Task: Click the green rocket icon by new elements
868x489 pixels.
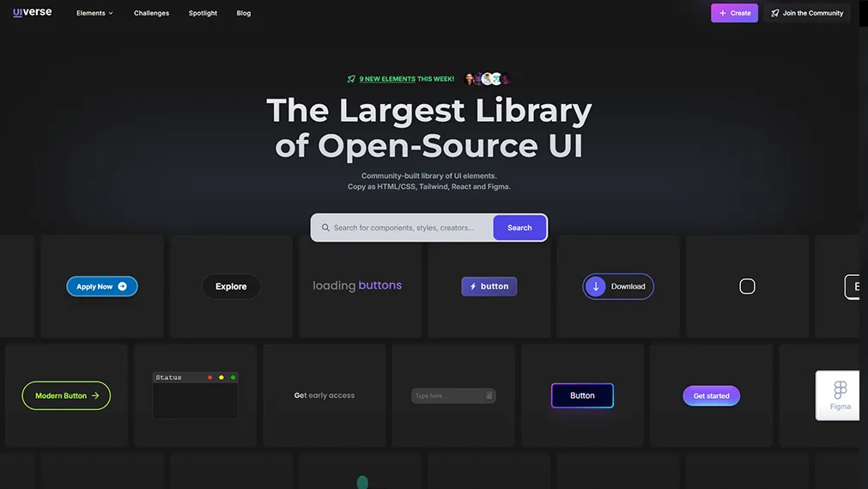Action: coord(351,79)
